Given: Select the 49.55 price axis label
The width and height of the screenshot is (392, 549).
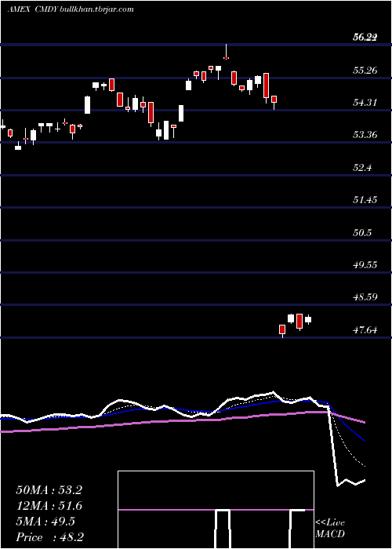Looking at the screenshot, I should (x=365, y=265).
